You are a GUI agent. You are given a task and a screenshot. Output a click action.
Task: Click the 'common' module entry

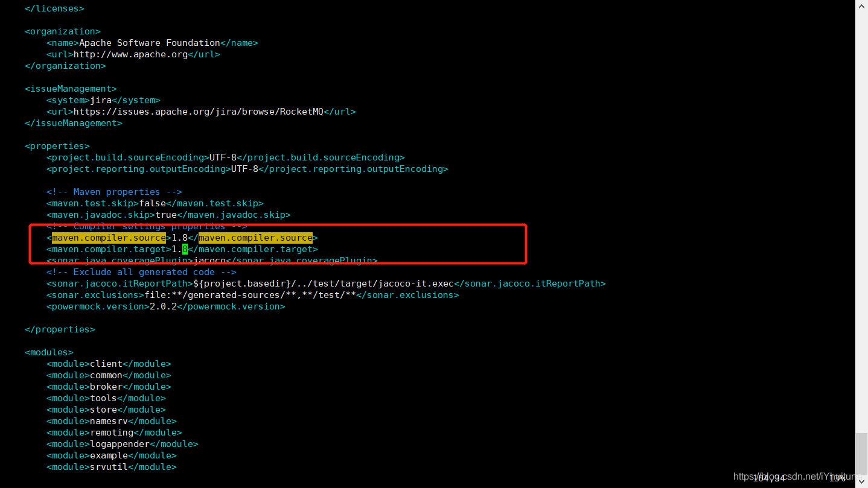(109, 375)
